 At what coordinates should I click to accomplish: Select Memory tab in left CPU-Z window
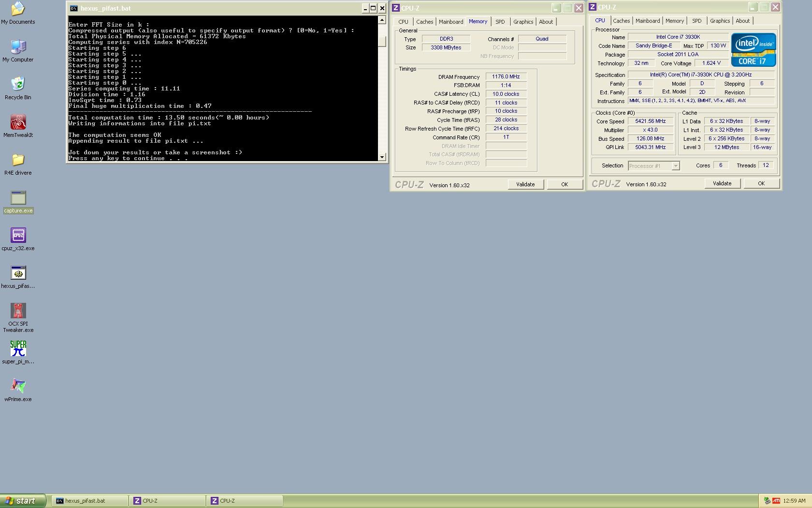coord(478,21)
